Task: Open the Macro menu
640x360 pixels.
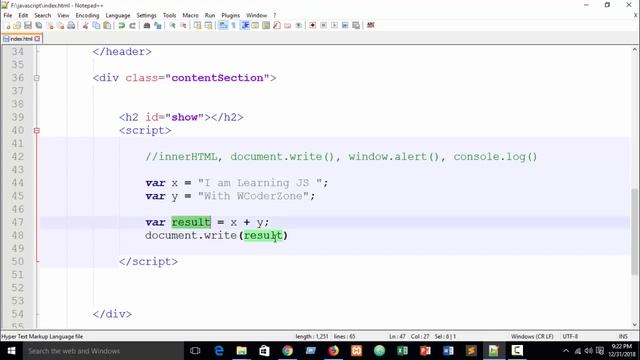Action: (x=190, y=16)
